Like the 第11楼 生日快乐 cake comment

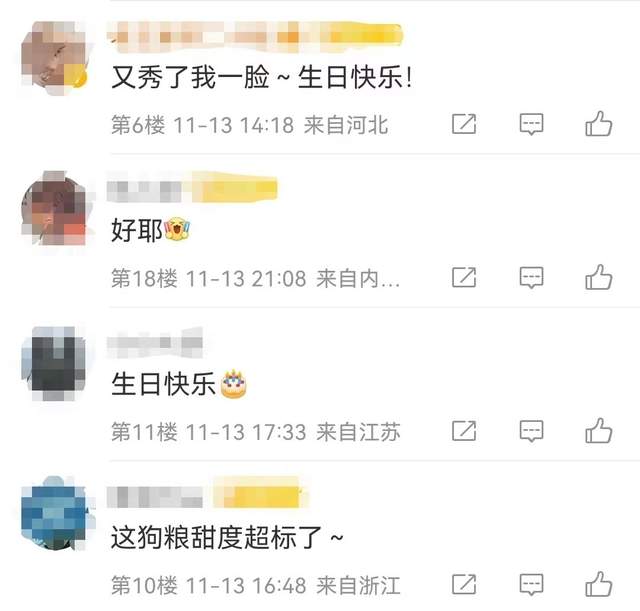click(x=598, y=431)
